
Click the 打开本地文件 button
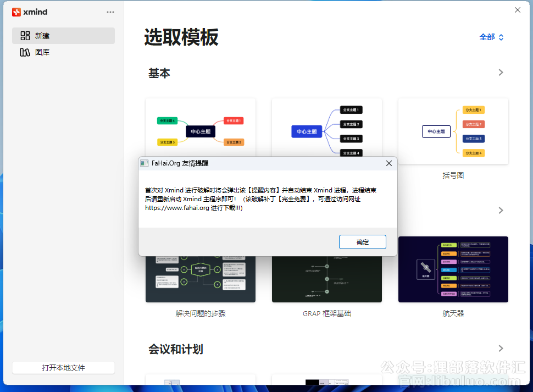pyautogui.click(x=63, y=368)
